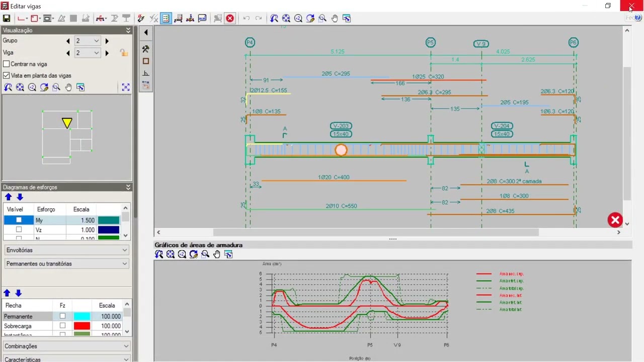Toggle visibility checkbox for Vz effort
Viewport: 644px width, 362px height.
[x=19, y=230]
